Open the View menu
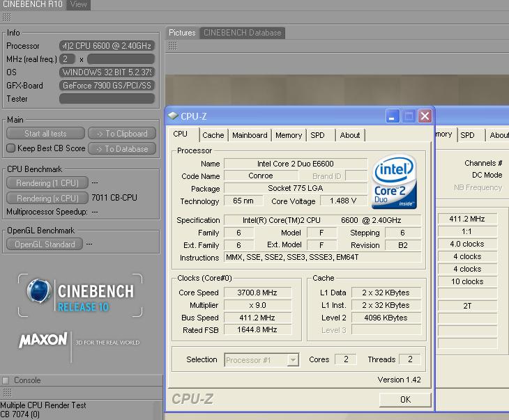This screenshot has height=420, width=509. point(79,5)
